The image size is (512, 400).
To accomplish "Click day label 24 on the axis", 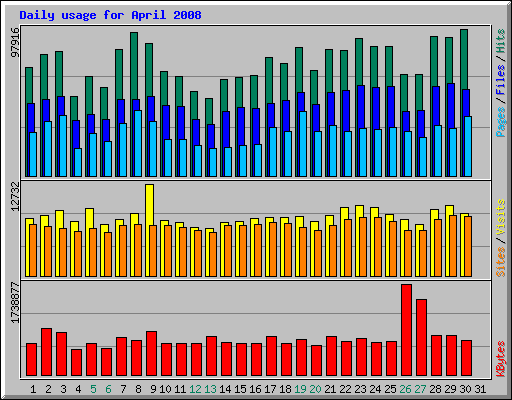I will (x=375, y=389).
